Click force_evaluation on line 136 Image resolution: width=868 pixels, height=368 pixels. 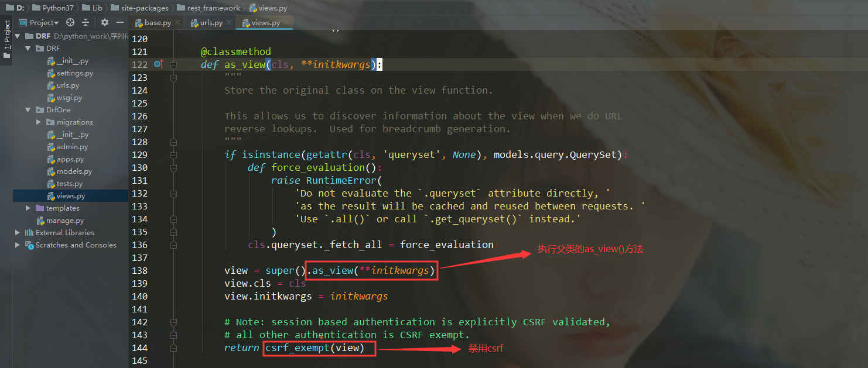click(447, 245)
